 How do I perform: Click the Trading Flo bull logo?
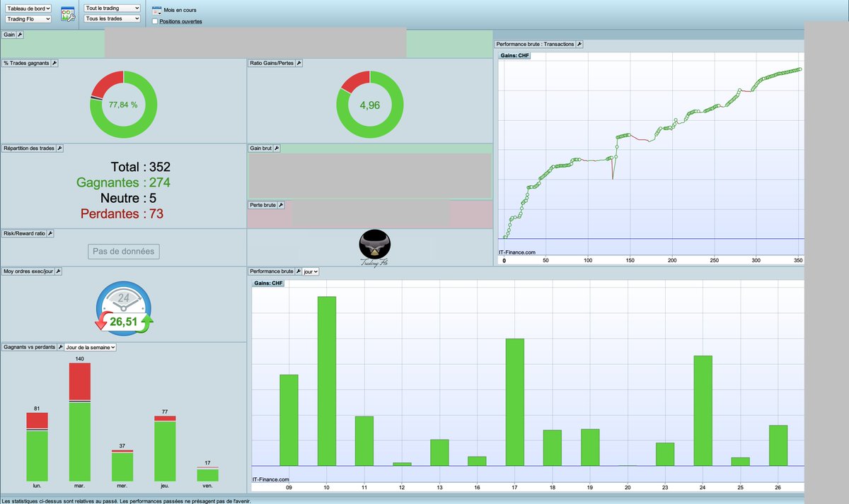pyautogui.click(x=376, y=248)
